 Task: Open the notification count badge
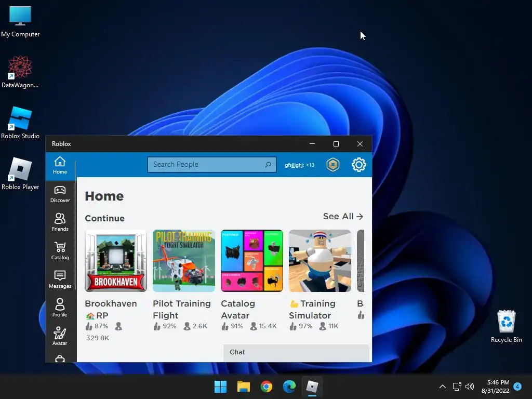click(x=517, y=387)
